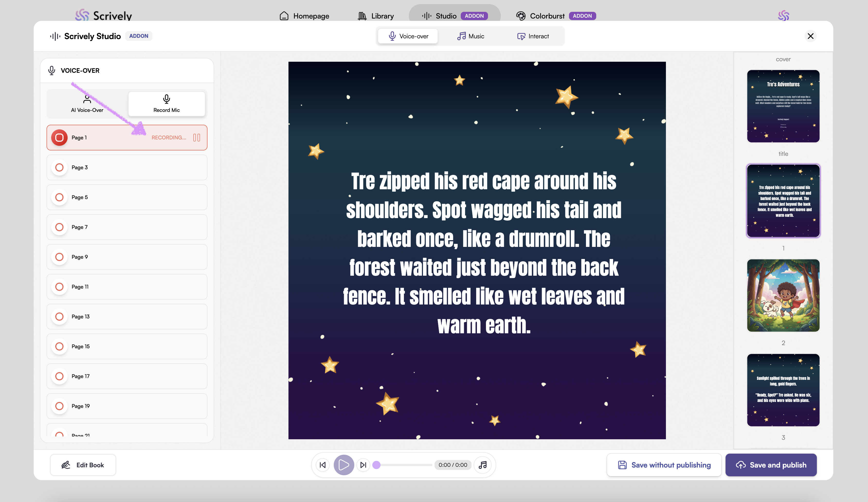Start recording for Page 7
The image size is (868, 502).
pos(59,227)
